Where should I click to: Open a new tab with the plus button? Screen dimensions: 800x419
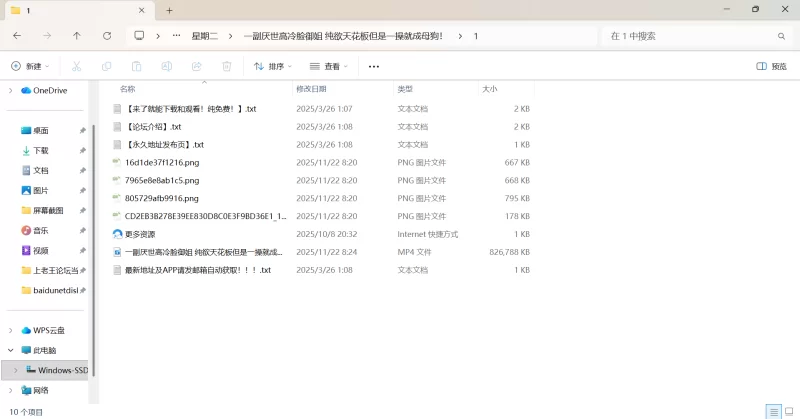[x=169, y=10]
